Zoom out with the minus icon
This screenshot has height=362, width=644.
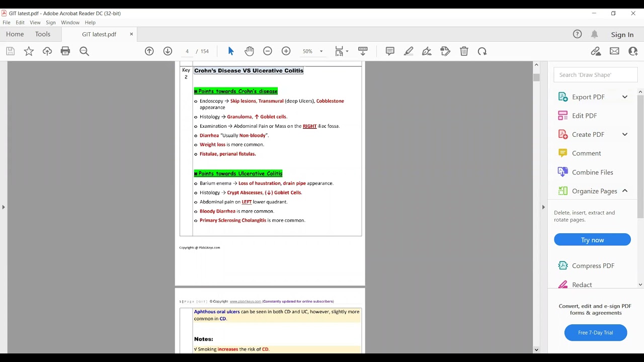(x=268, y=51)
